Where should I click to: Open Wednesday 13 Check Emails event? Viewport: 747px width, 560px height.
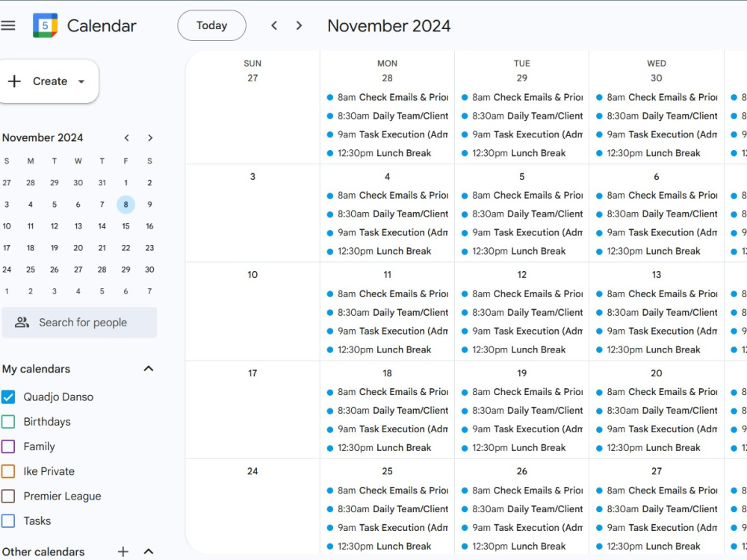[657, 293]
